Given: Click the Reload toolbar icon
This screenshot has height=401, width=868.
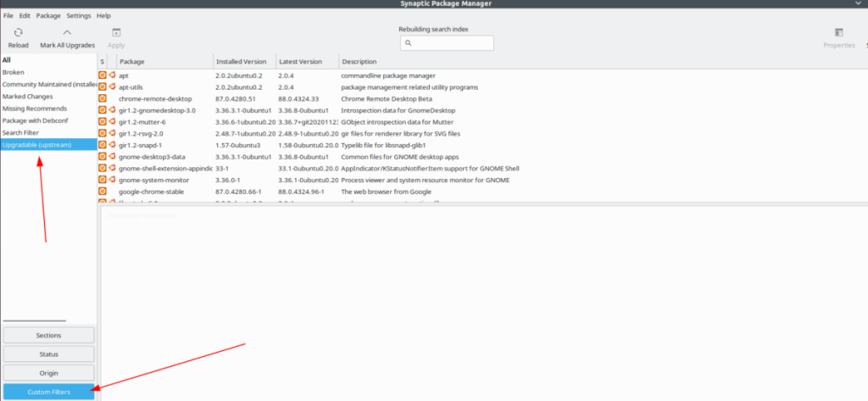Looking at the screenshot, I should (18, 33).
